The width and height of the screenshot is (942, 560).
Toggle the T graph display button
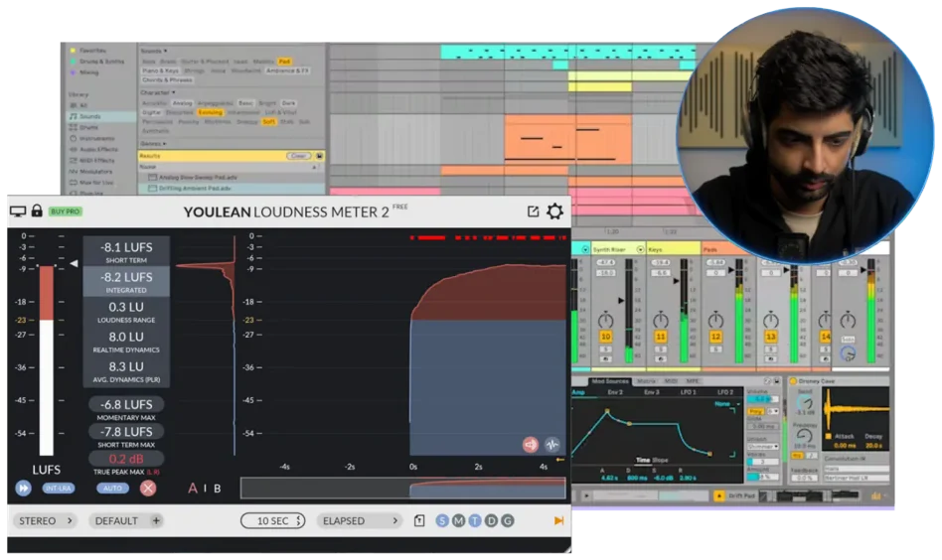point(475,520)
